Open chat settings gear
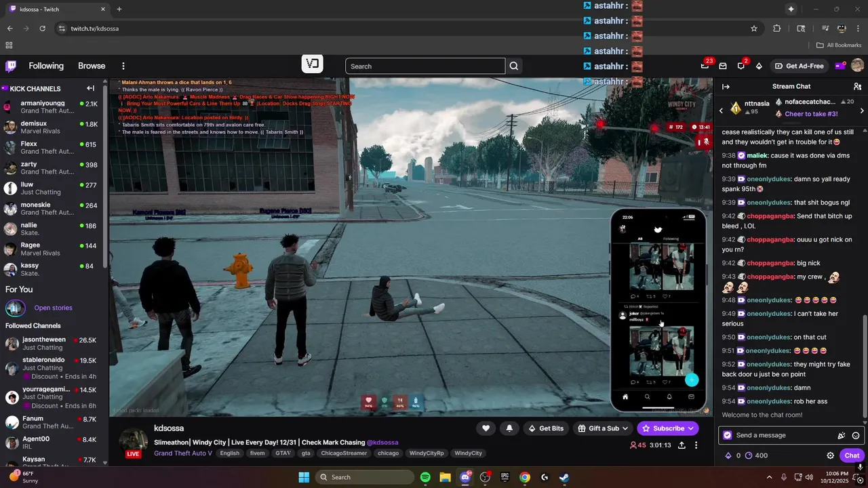 pos(830,455)
